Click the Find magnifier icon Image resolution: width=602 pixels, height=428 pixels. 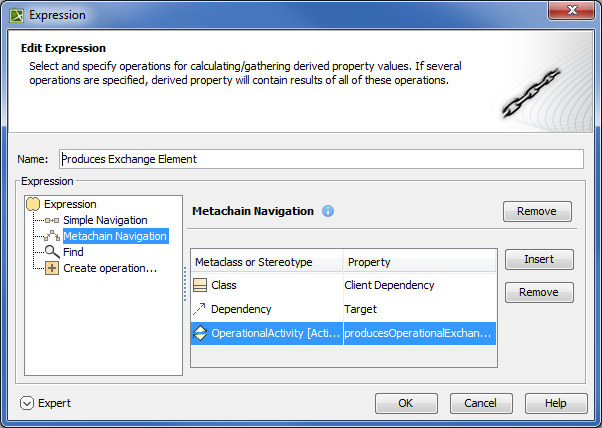point(52,253)
